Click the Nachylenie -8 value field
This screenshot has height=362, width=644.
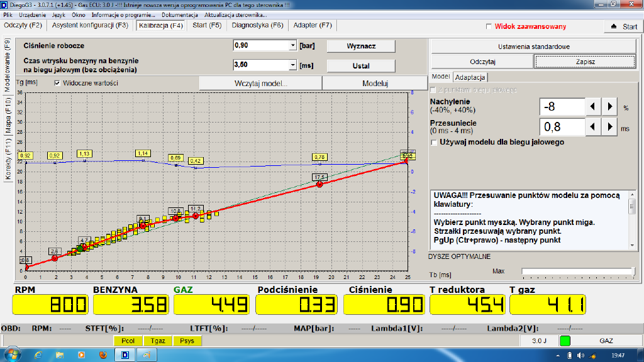pos(562,107)
